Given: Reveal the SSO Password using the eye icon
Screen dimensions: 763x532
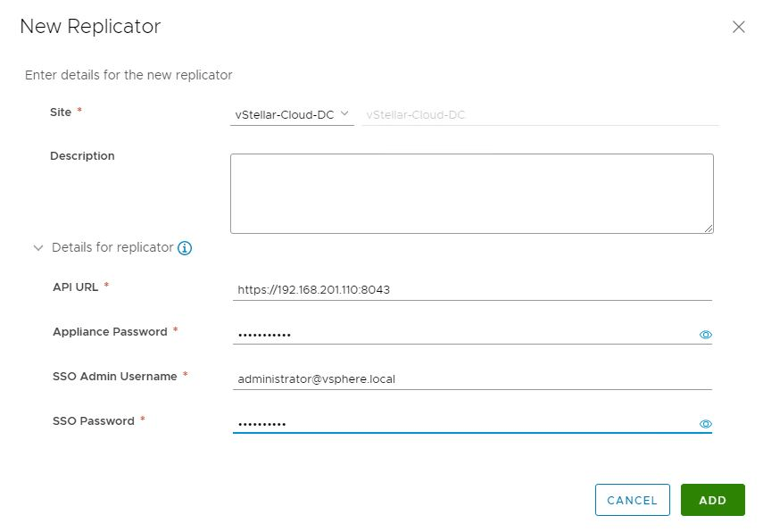Looking at the screenshot, I should [x=706, y=424].
